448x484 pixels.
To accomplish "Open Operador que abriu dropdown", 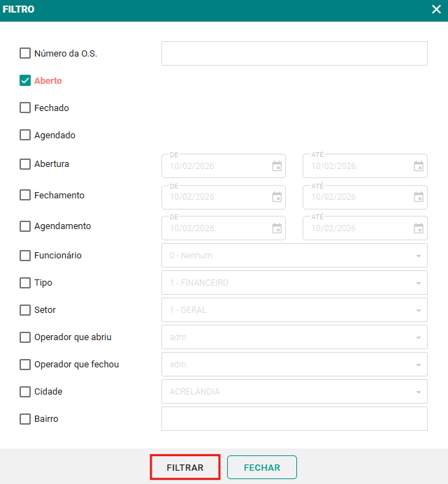I will coord(294,337).
